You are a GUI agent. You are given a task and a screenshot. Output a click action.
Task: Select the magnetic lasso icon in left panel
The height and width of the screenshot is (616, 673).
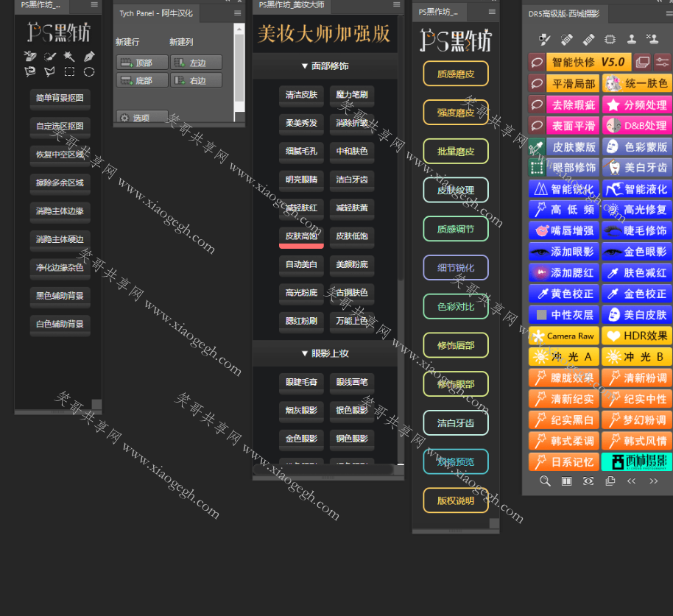(x=30, y=71)
